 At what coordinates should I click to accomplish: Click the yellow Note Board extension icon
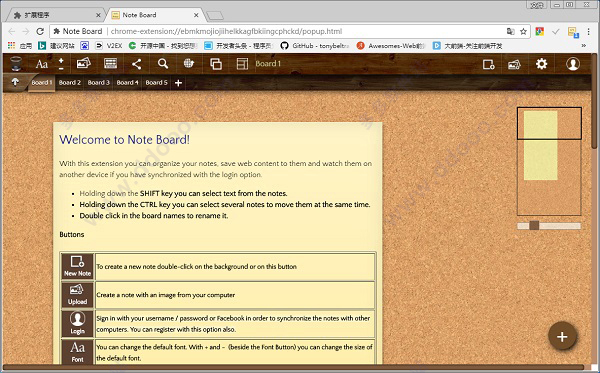click(x=573, y=32)
